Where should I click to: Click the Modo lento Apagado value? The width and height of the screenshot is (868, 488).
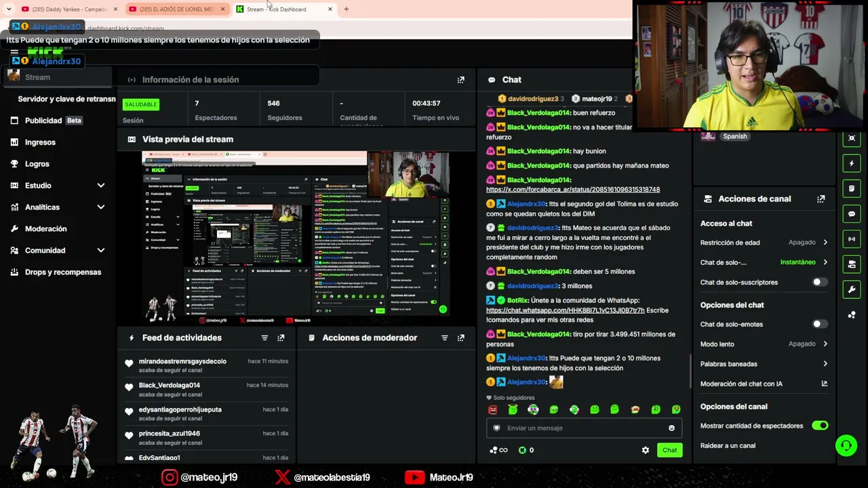tap(802, 344)
